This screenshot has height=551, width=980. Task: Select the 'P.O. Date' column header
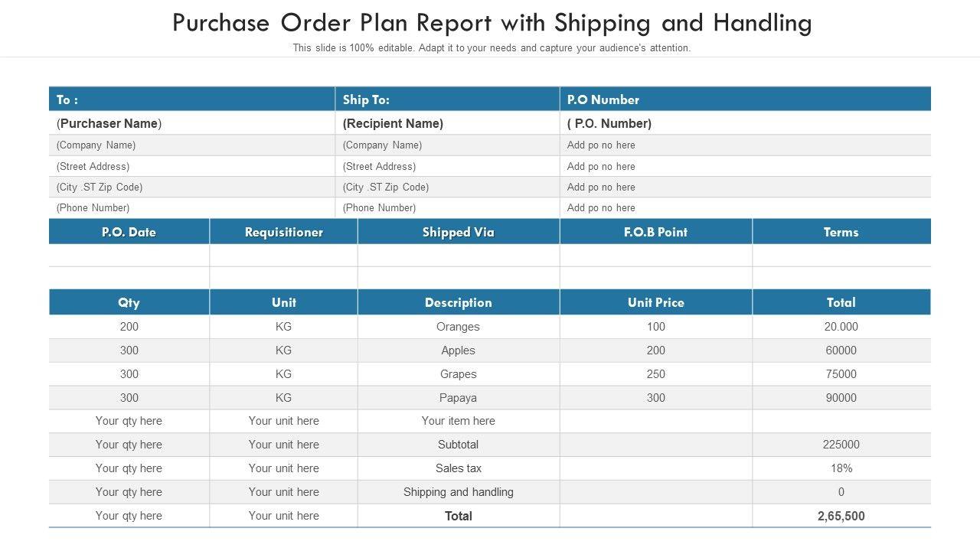coord(129,232)
